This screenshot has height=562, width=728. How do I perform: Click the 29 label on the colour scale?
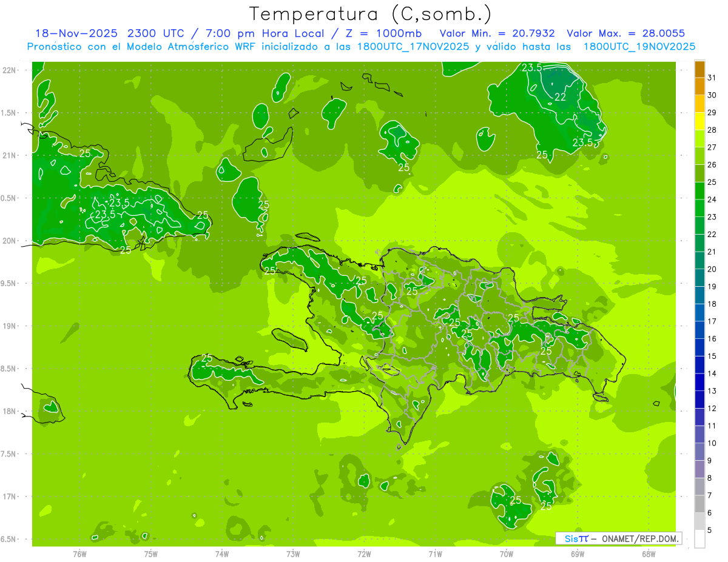[712, 113]
